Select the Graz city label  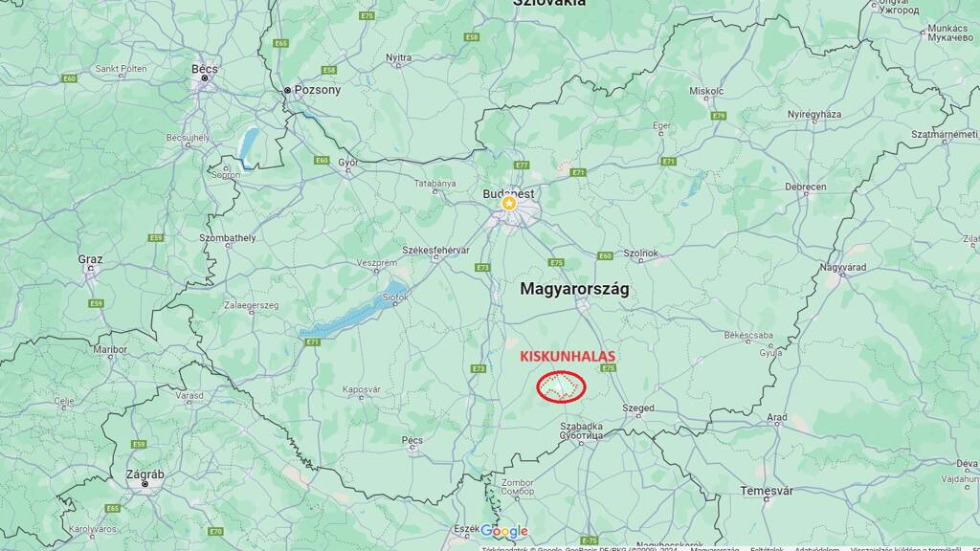(x=91, y=259)
